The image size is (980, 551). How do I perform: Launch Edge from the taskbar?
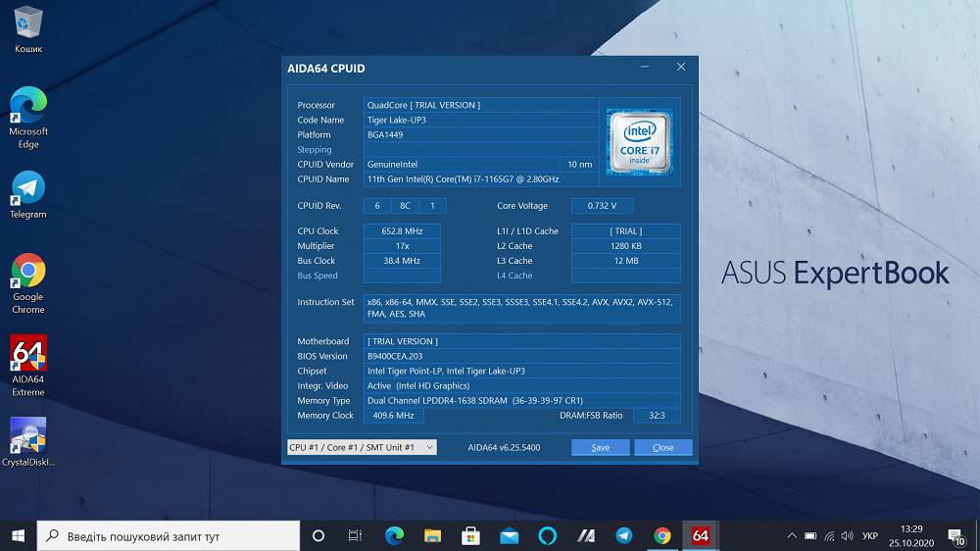coord(394,536)
